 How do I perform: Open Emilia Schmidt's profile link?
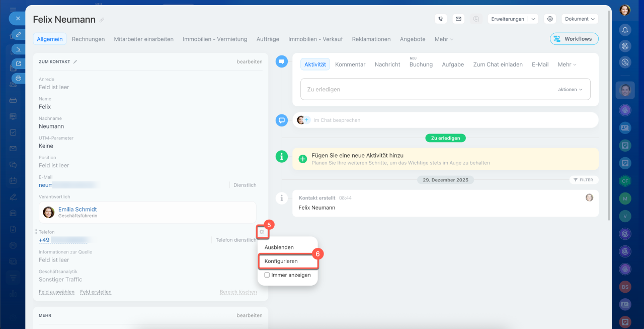(x=77, y=209)
